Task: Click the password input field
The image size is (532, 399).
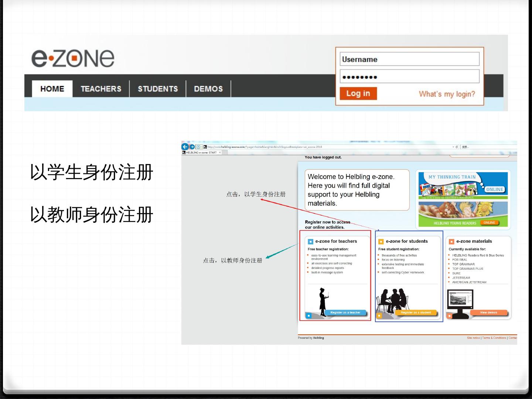Action: [x=409, y=77]
